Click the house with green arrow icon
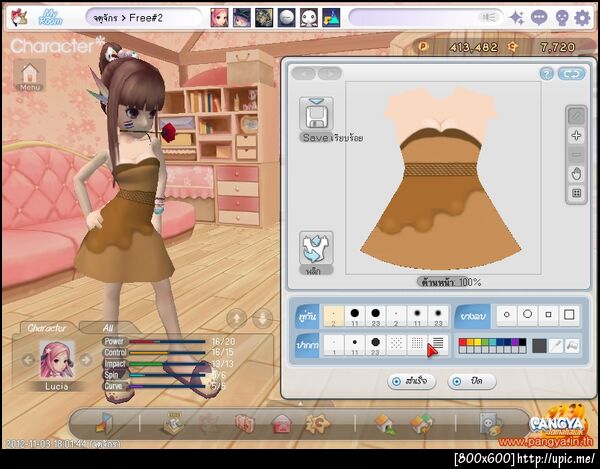 [x=385, y=424]
